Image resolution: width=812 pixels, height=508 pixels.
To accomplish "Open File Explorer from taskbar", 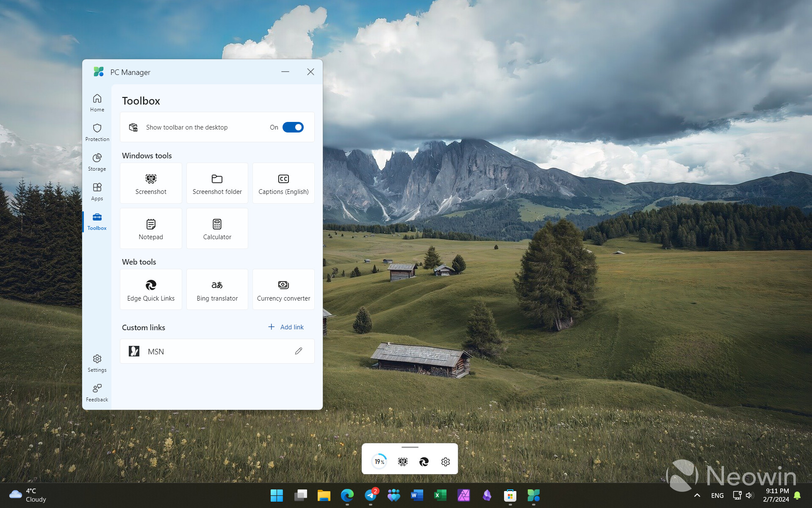I will [324, 495].
